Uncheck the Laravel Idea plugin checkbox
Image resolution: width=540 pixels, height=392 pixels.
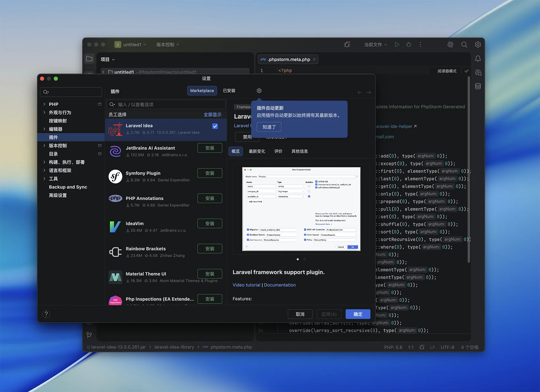point(215,126)
